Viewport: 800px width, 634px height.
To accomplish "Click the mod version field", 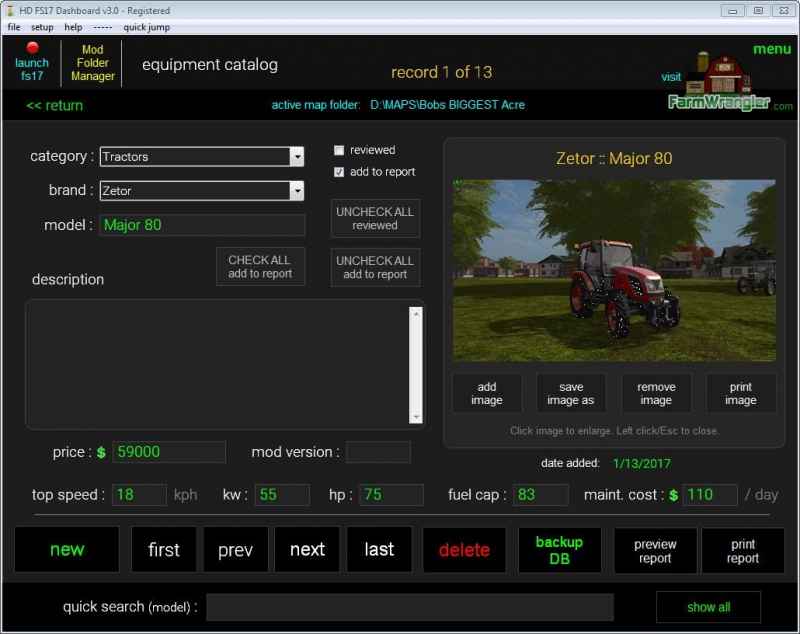I will coord(378,452).
